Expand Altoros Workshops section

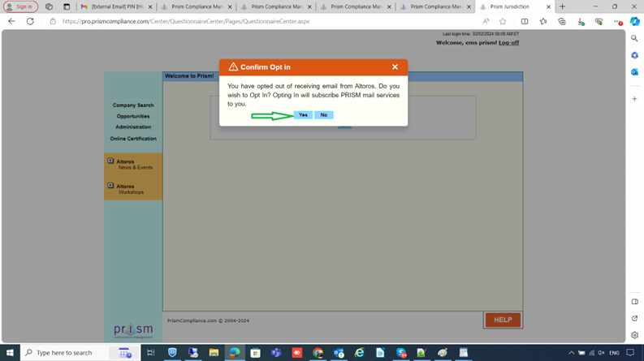pos(110,186)
